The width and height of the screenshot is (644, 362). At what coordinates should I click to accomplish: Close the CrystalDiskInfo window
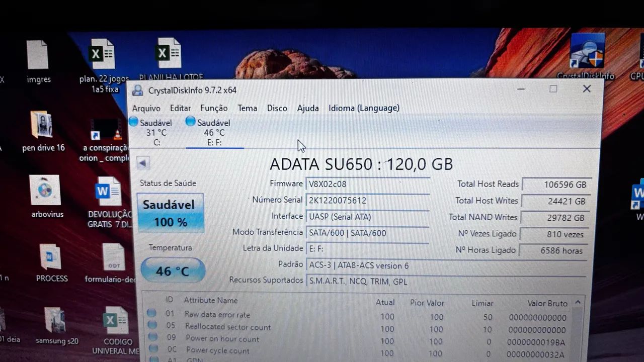click(x=587, y=89)
